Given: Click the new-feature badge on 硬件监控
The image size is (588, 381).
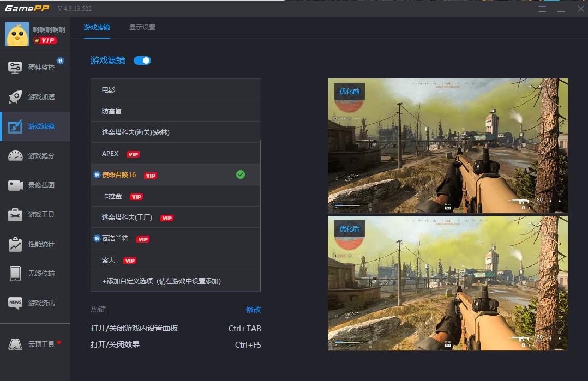Looking at the screenshot, I should coord(61,61).
